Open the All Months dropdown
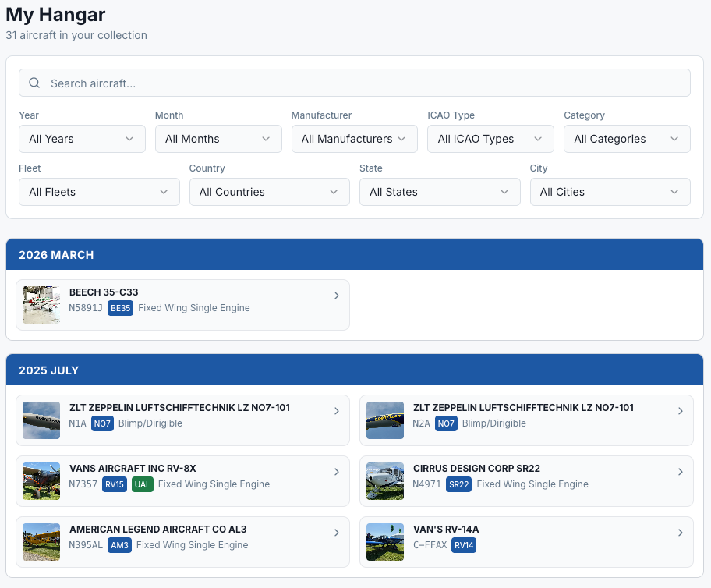Screen dimensions: 711x588 pos(218,139)
